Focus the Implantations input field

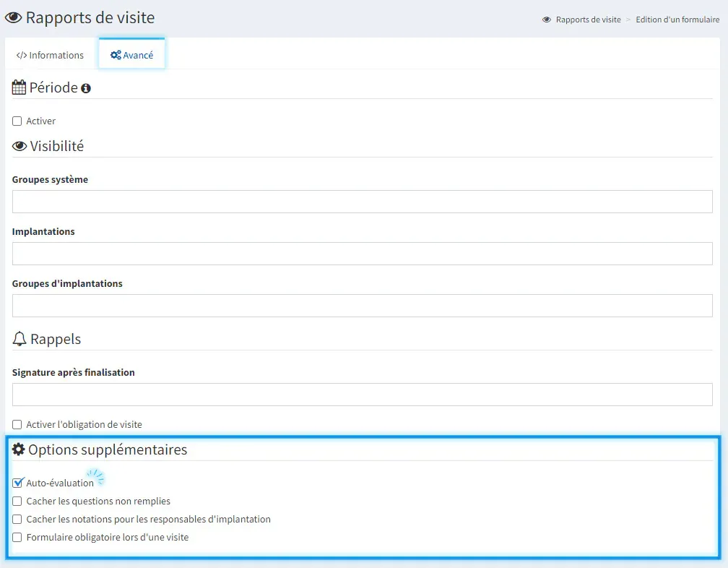pyautogui.click(x=362, y=254)
